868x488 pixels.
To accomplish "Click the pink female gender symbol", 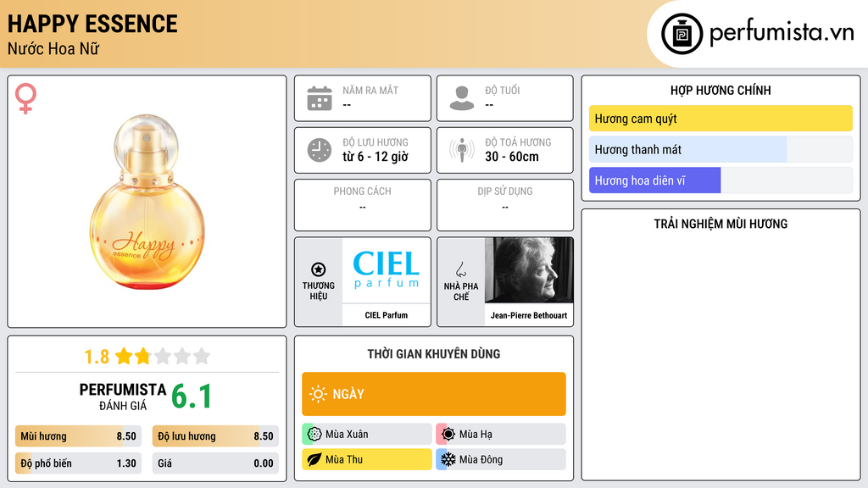I will (x=25, y=98).
